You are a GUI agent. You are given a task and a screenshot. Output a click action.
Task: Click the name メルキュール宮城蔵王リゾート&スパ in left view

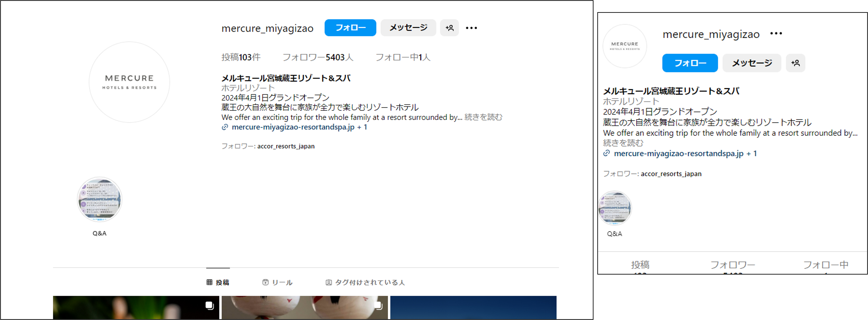point(286,78)
